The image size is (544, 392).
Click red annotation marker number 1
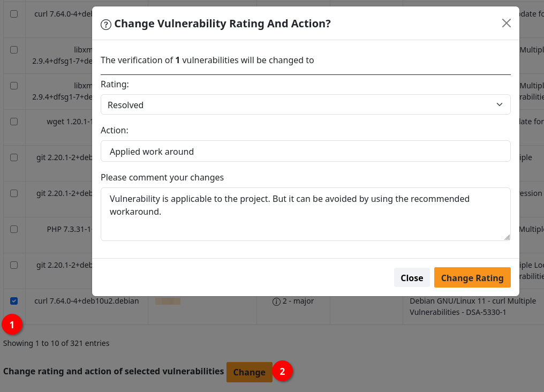coord(12,324)
